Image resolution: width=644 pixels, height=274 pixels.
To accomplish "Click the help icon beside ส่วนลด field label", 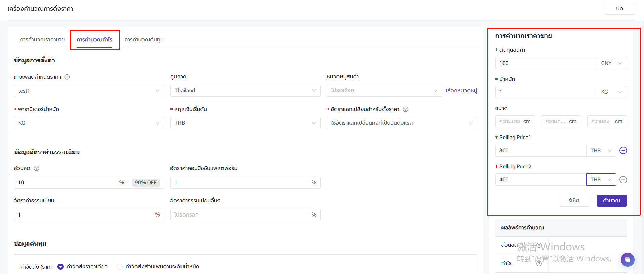I will [37, 168].
